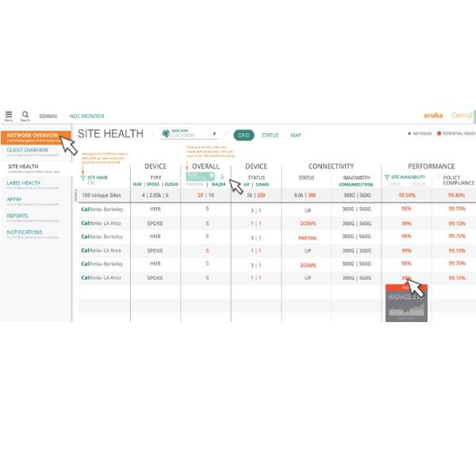Viewport: 476px width, 476px height.
Task: Switch to the MAP view
Action: [x=295, y=136]
